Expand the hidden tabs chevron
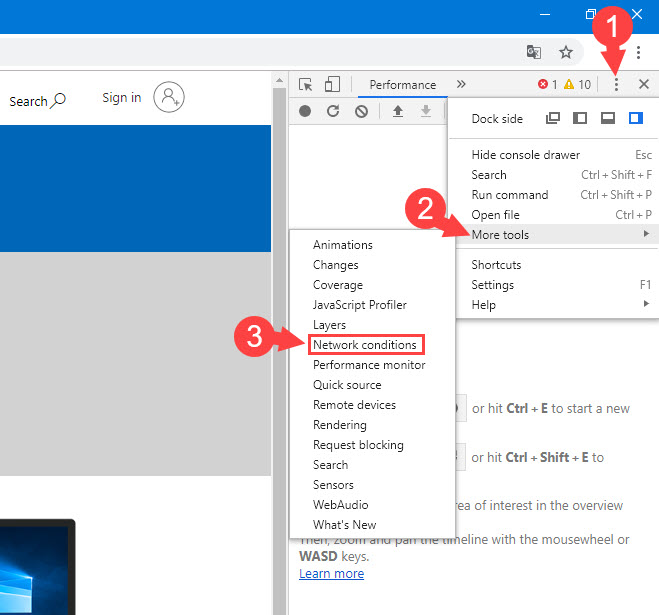Image resolution: width=659 pixels, height=615 pixels. pos(461,84)
